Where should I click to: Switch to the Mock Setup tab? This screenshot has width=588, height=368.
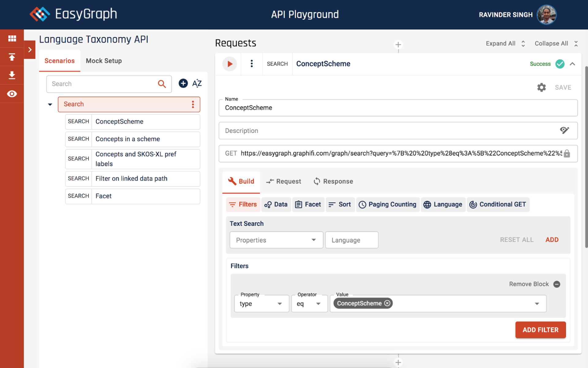[x=104, y=61]
